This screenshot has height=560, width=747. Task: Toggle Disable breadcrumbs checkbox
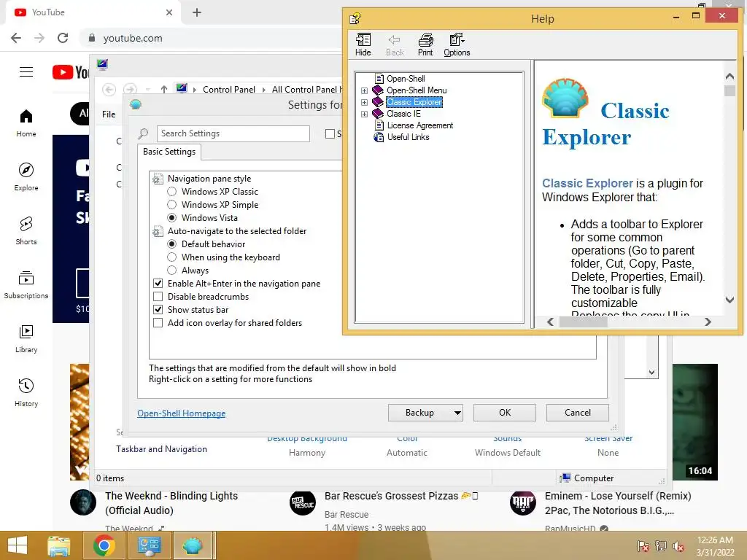158,297
